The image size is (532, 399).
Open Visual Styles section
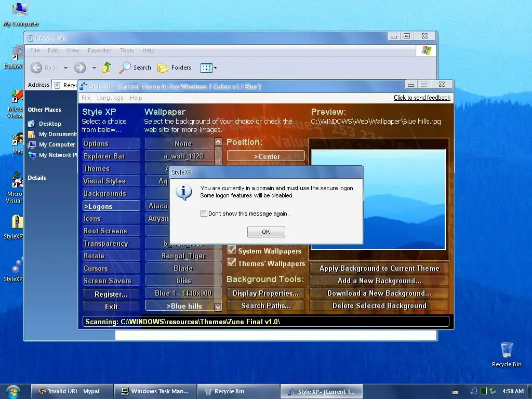pyautogui.click(x=111, y=181)
